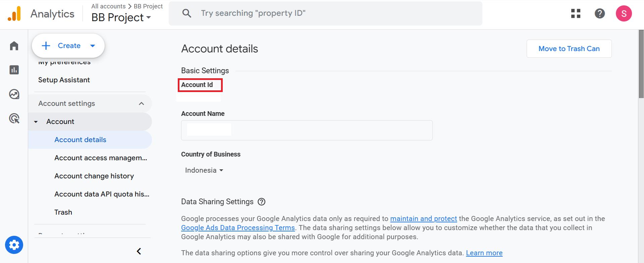Open Account change history
This screenshot has height=263, width=644.
[94, 176]
